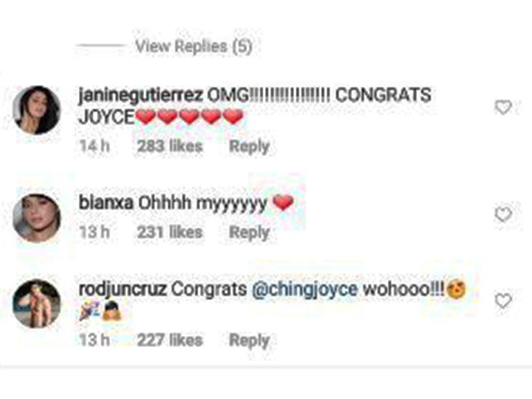Like janinegutierrez's comment with the heart icon
Viewport: 532px width, 399px height.
[x=503, y=107]
